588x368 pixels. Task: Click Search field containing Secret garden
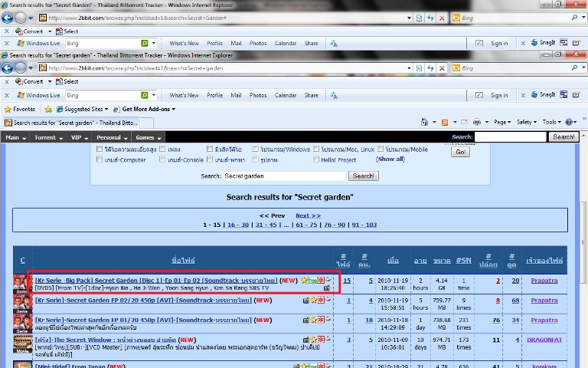[284, 176]
